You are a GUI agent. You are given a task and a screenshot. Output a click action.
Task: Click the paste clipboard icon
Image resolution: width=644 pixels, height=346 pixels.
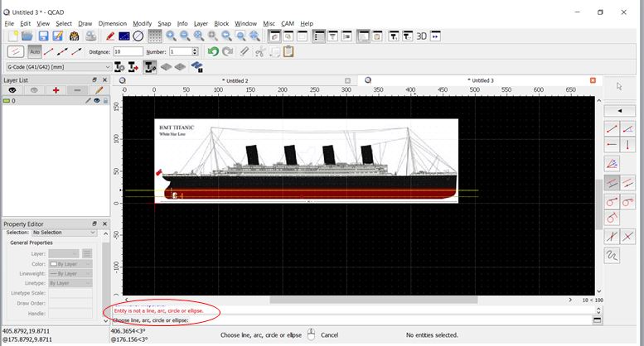288,51
